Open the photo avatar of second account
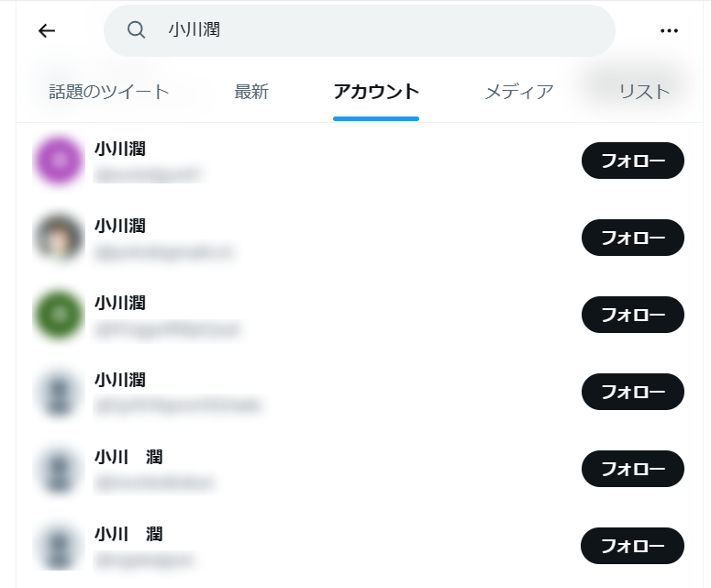 59,238
